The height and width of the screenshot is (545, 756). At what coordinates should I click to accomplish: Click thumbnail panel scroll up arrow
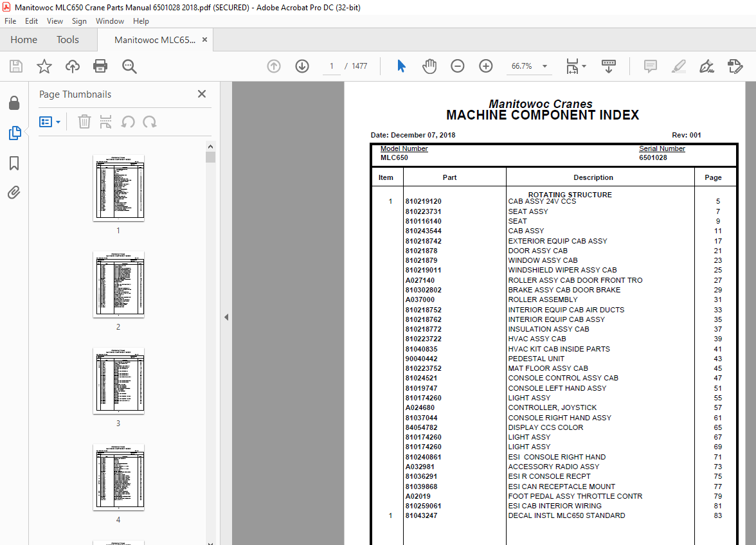tap(210, 146)
